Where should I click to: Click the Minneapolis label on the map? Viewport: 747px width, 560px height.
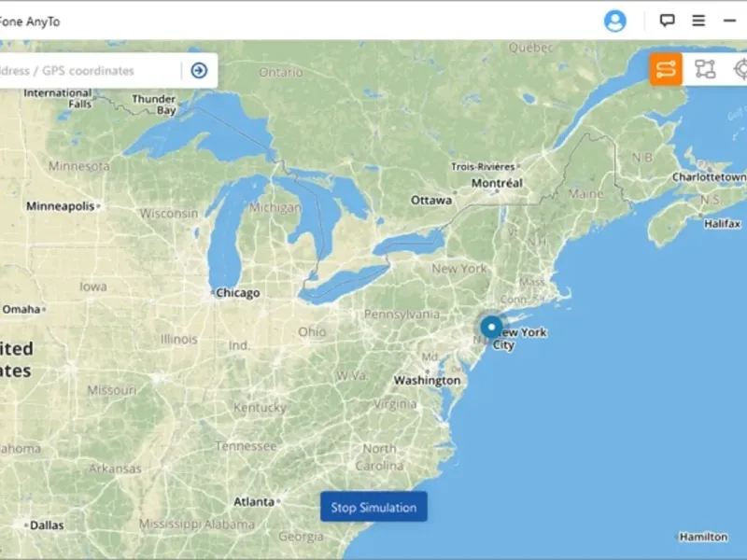61,206
